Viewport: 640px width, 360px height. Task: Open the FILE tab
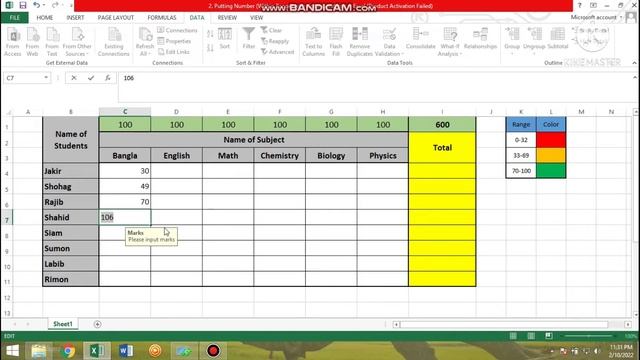pos(15,18)
